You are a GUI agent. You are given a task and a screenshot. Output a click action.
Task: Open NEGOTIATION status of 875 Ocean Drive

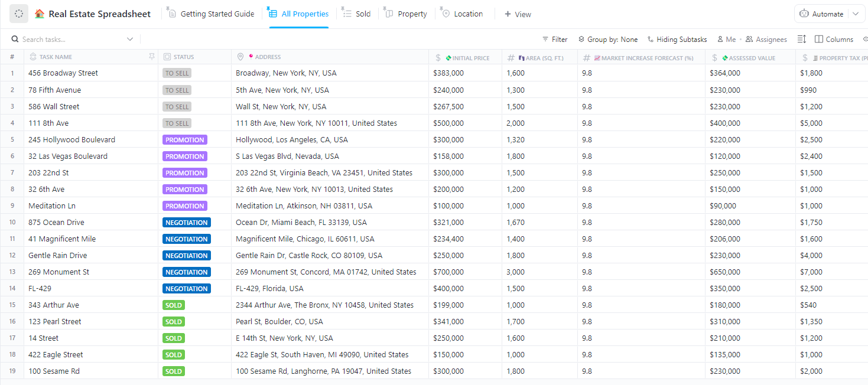[187, 223]
